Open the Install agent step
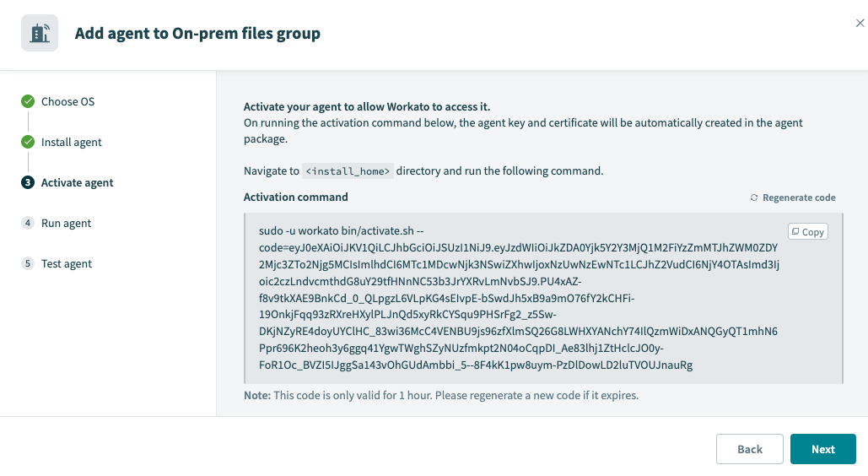 click(72, 142)
